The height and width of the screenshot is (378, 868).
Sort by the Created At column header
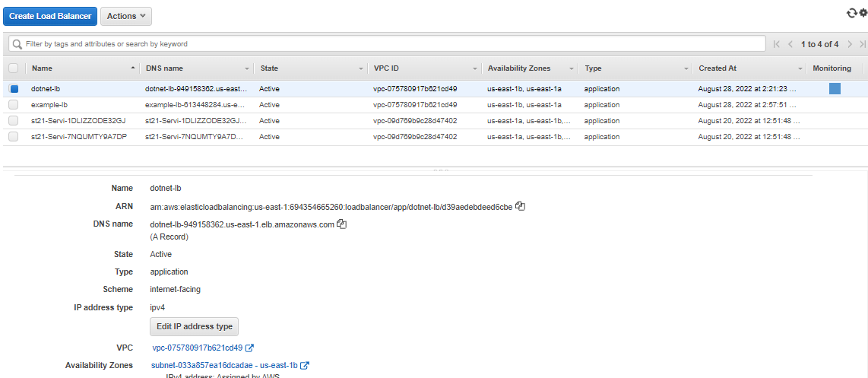coord(718,68)
